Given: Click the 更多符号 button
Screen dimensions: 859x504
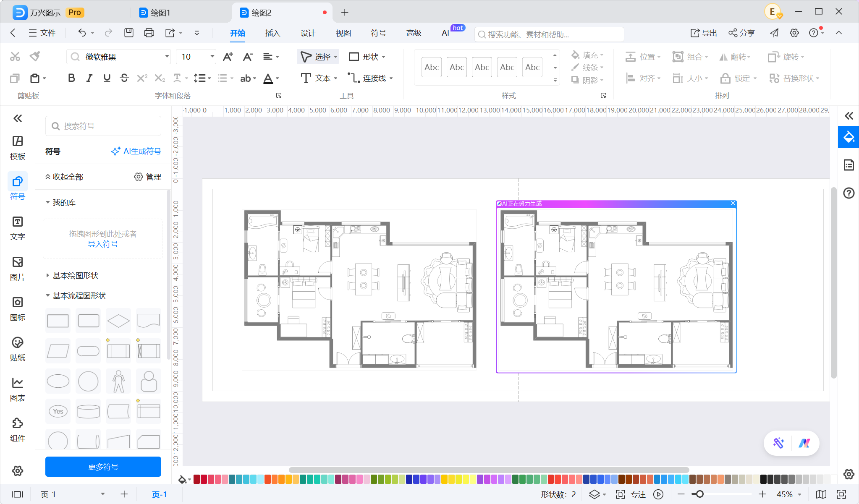Looking at the screenshot, I should tap(103, 467).
